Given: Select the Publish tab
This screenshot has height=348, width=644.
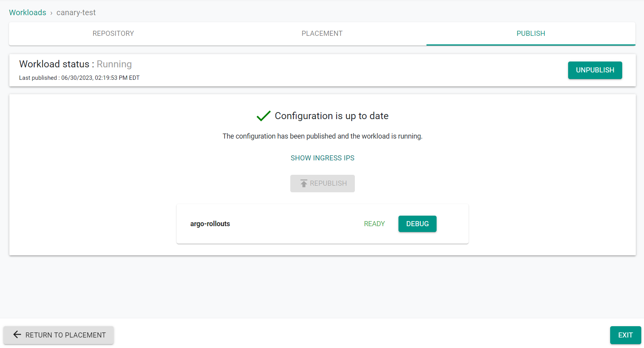Looking at the screenshot, I should pyautogui.click(x=530, y=33).
